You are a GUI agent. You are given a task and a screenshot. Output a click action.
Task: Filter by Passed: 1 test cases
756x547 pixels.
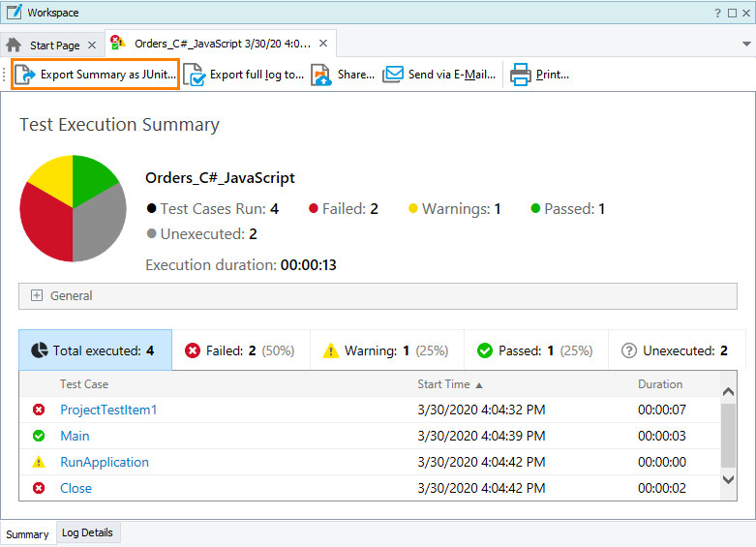(x=535, y=350)
